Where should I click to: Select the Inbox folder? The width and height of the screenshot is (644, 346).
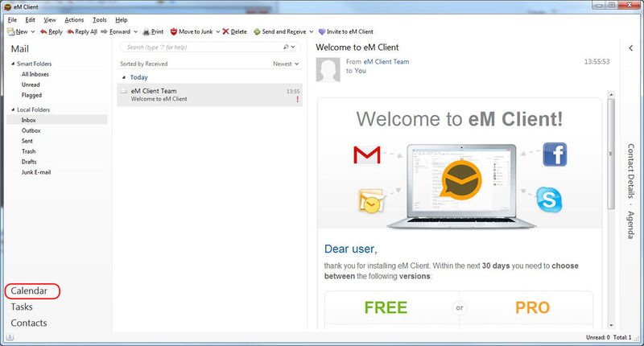point(57,120)
